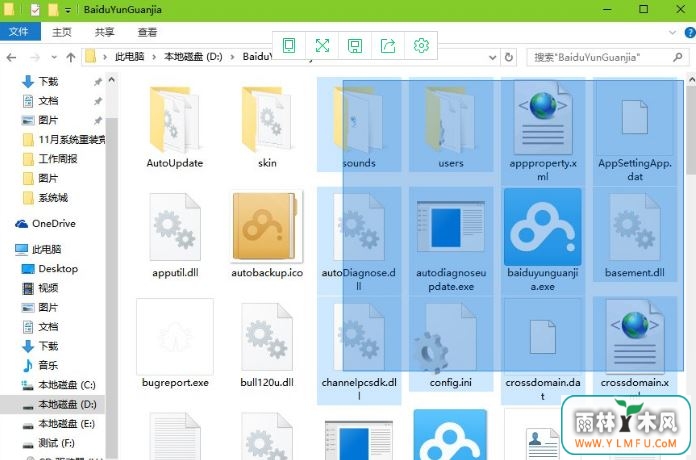Open the AutoUpdate folder
The width and height of the screenshot is (696, 460).
tap(174, 127)
